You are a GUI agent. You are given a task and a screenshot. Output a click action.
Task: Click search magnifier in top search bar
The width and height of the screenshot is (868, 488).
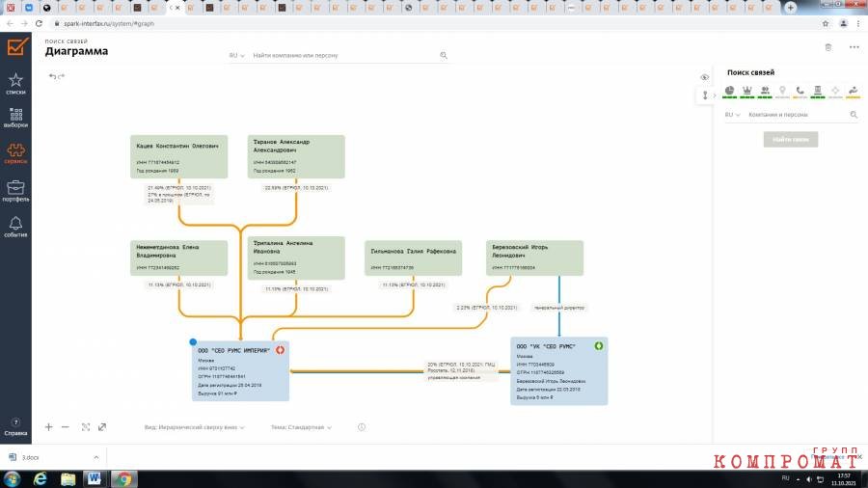pyautogui.click(x=444, y=55)
